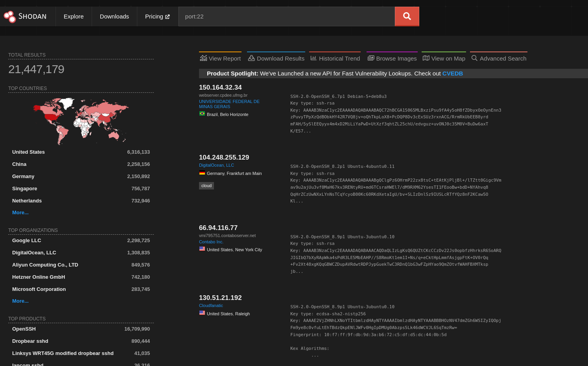
Task: Open the Historical Trend icon
Action: point(313,58)
